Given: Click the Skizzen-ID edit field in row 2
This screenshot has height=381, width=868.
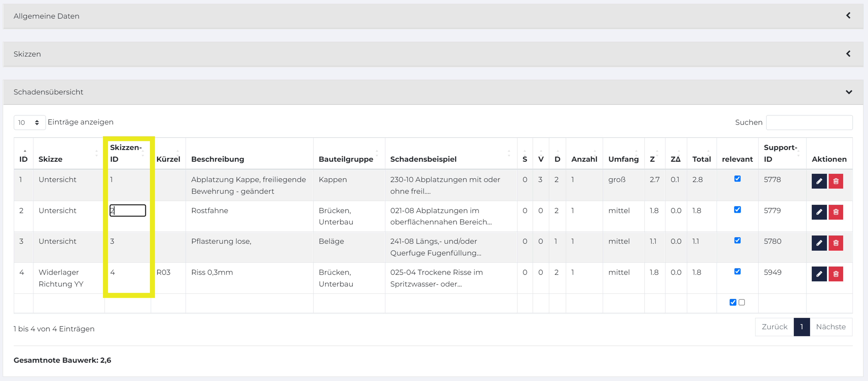Looking at the screenshot, I should [x=128, y=211].
